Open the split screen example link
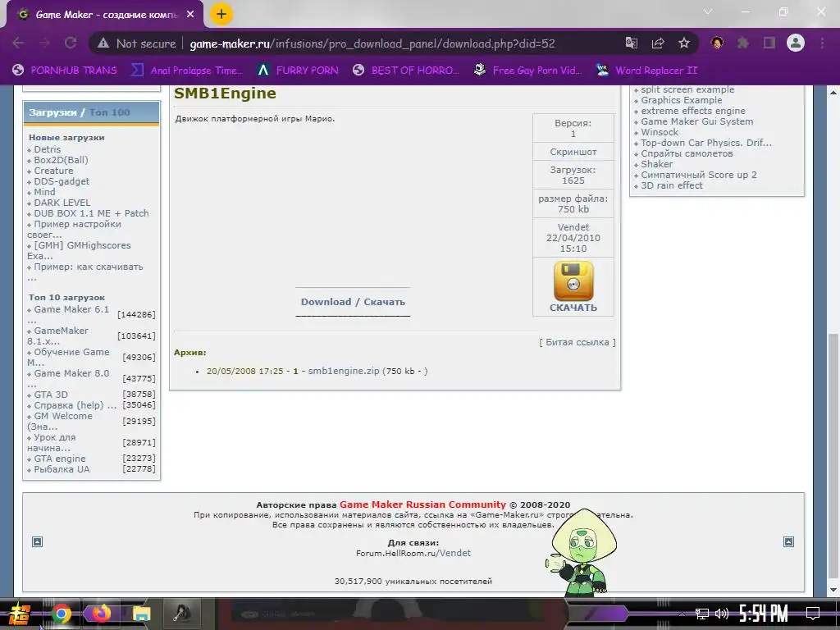840x630 pixels. click(x=688, y=89)
